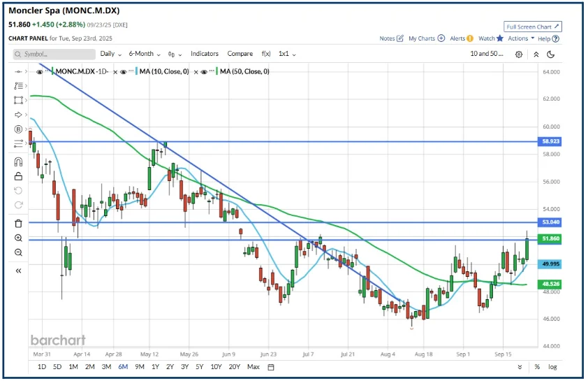Delete drawings with the trash icon
This screenshot has width=588, height=381.
coord(18,223)
